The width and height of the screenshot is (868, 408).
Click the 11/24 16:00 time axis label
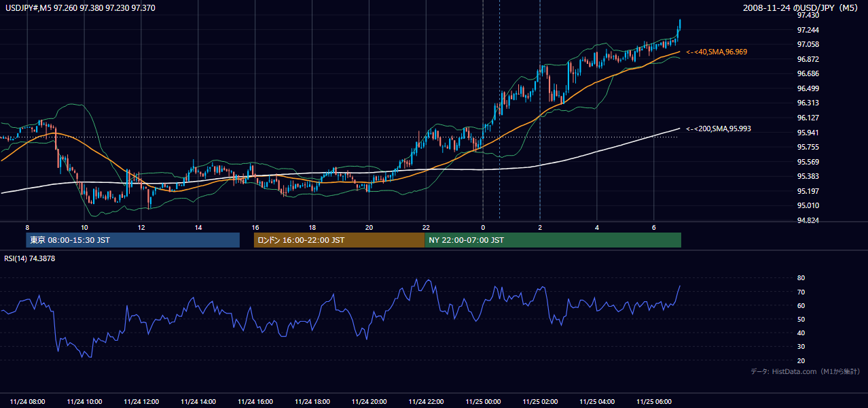[255, 401]
